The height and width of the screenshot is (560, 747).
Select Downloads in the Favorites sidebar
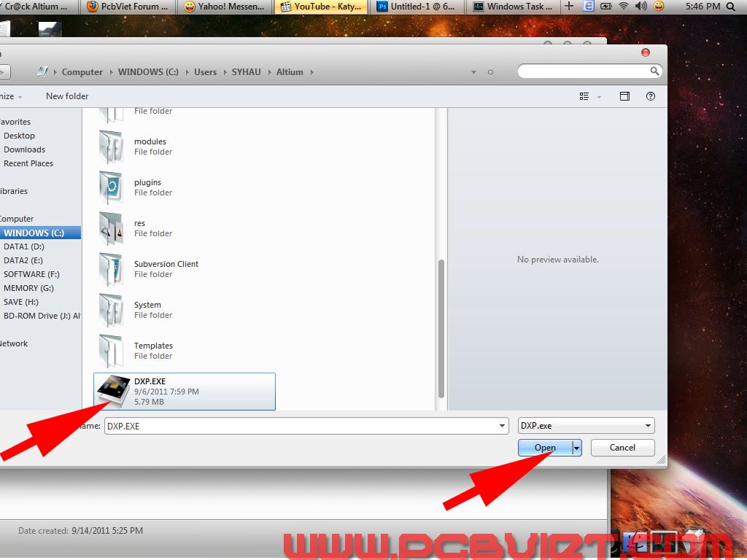(x=24, y=149)
